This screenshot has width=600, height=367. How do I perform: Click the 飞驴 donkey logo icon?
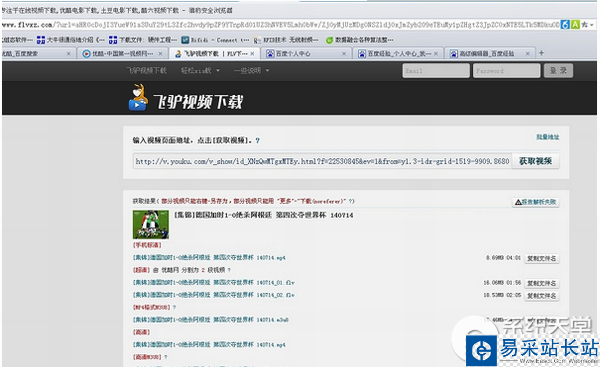pyautogui.click(x=138, y=98)
